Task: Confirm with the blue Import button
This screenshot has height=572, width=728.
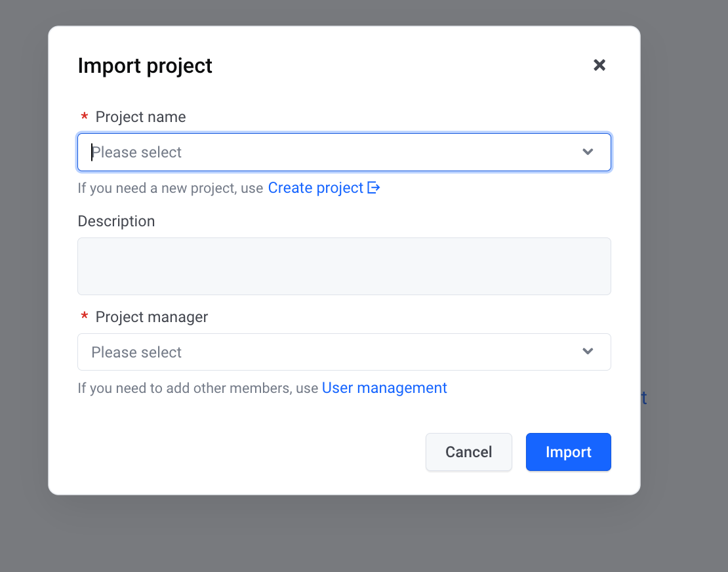Action: 568,452
